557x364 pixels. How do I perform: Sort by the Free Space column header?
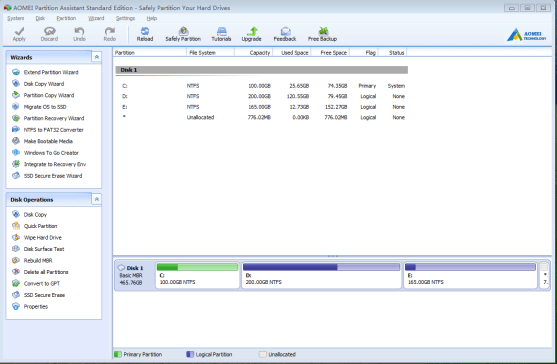[331, 53]
